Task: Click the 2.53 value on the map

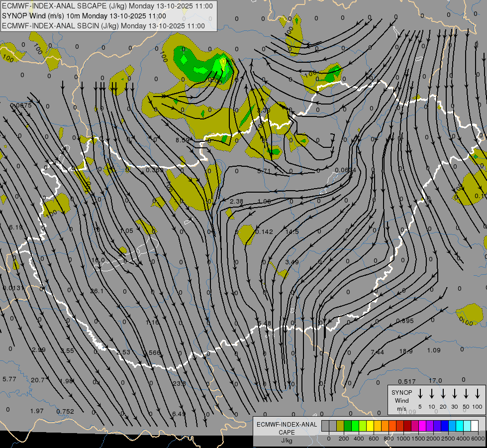Action: tap(123, 352)
